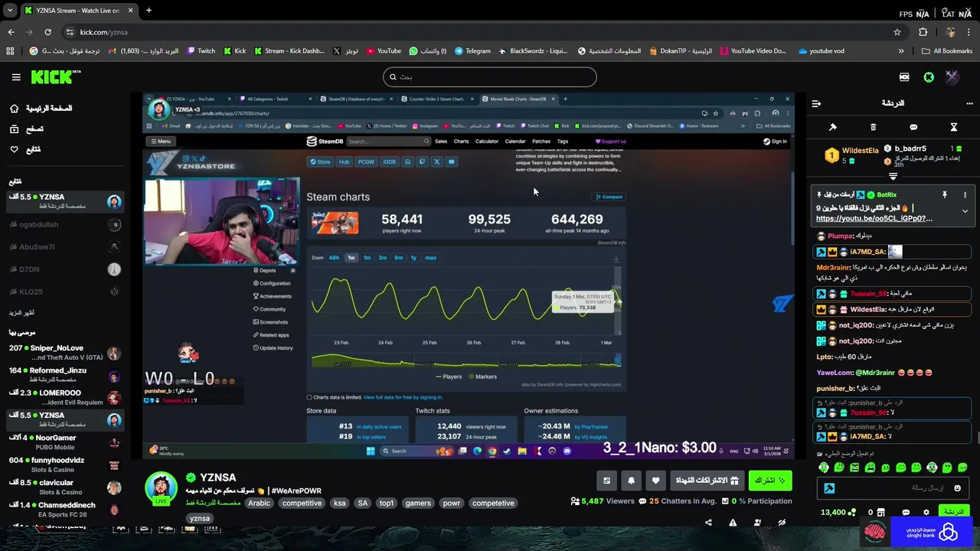Select the Arabic tag
Screen dimensions: 980x551
(259, 504)
